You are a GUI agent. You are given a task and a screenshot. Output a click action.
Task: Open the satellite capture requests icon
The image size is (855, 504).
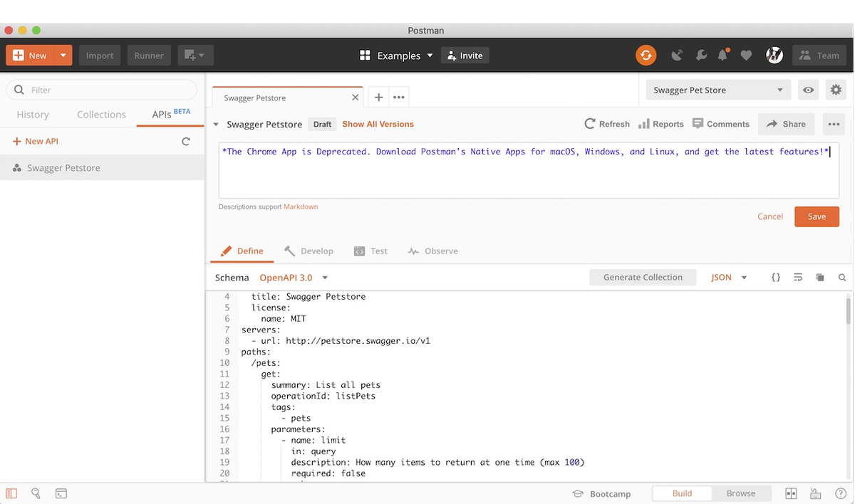[x=677, y=56]
